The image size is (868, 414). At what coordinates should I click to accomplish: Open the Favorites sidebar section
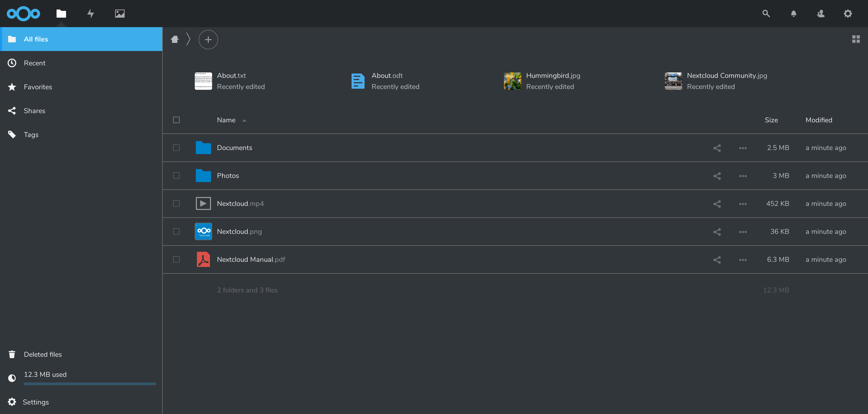[x=38, y=87]
